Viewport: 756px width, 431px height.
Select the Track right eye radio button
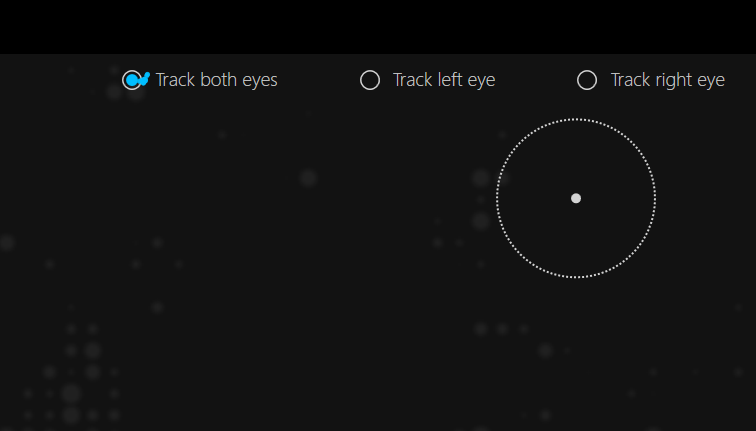(587, 80)
